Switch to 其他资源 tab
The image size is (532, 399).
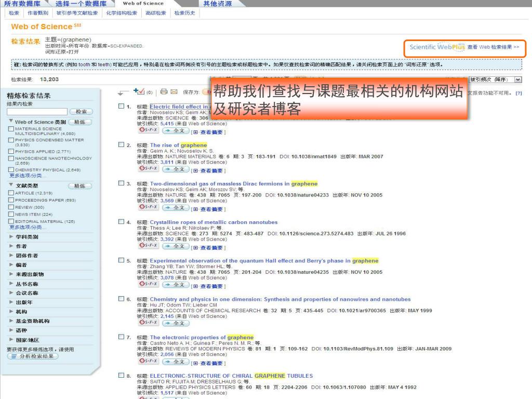[218, 4]
